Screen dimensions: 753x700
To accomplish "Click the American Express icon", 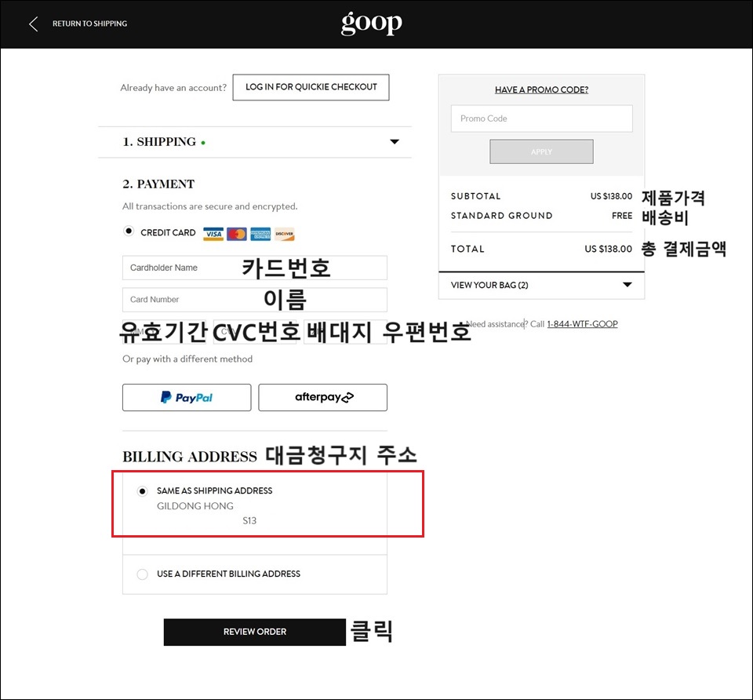I will tap(260, 234).
